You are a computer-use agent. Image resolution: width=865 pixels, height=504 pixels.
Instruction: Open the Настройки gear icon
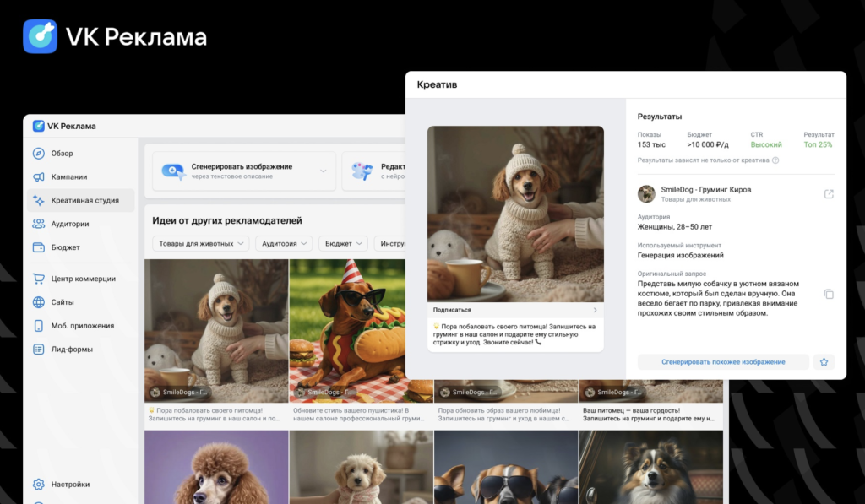click(x=39, y=484)
